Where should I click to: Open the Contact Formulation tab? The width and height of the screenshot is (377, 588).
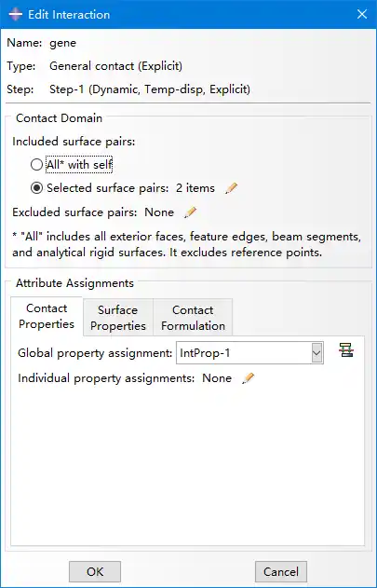193,318
